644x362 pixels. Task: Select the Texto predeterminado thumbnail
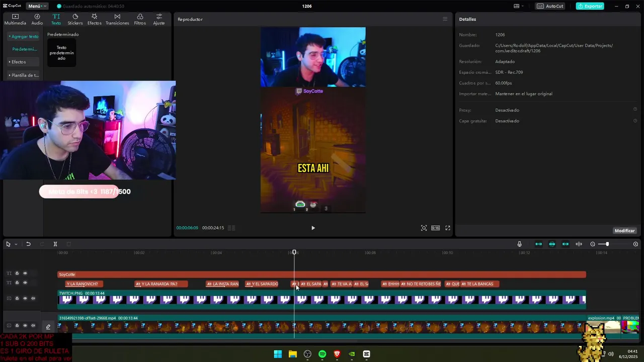tap(61, 53)
